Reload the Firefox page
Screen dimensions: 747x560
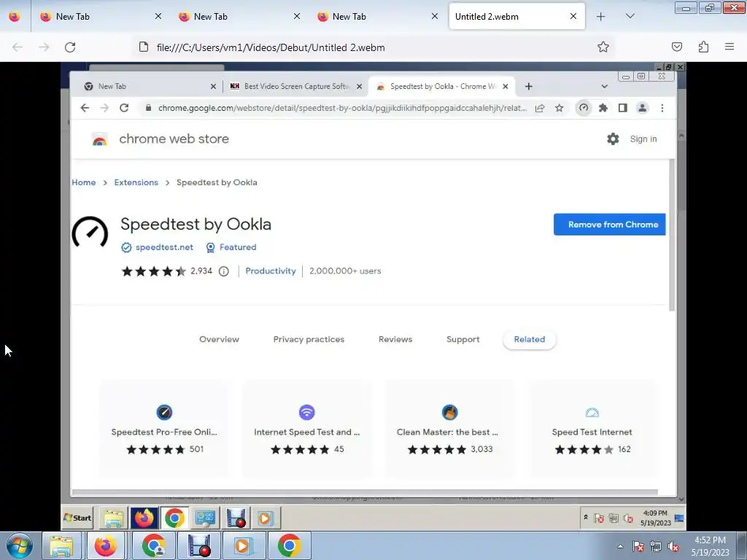(70, 47)
